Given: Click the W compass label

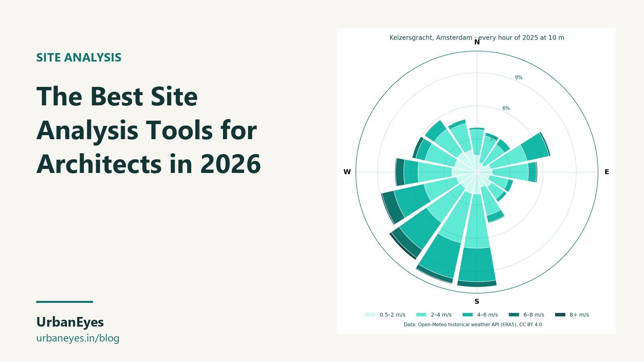Looking at the screenshot, I should pos(347,172).
